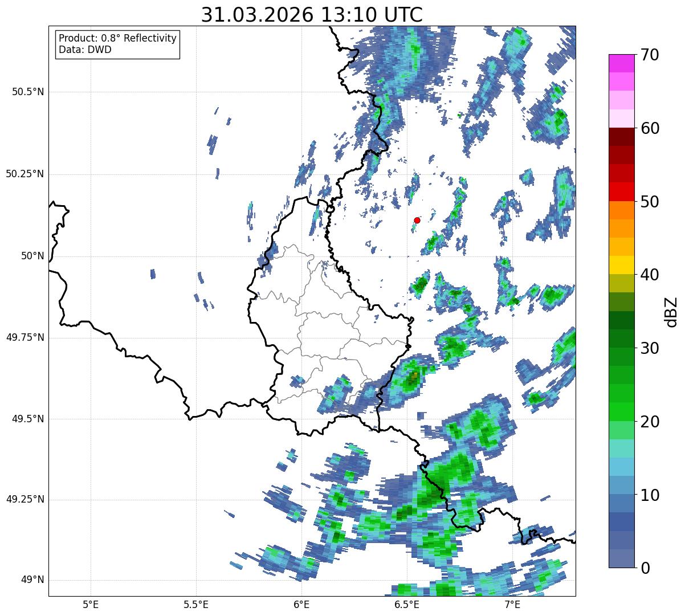
Task: Click the title '31.03.2026 13:10 UTC'
Action: click(312, 14)
